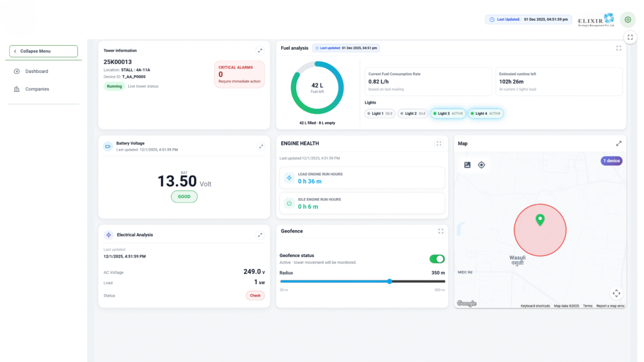The width and height of the screenshot is (644, 362).
Task: Open settings gear in top right
Action: click(627, 19)
